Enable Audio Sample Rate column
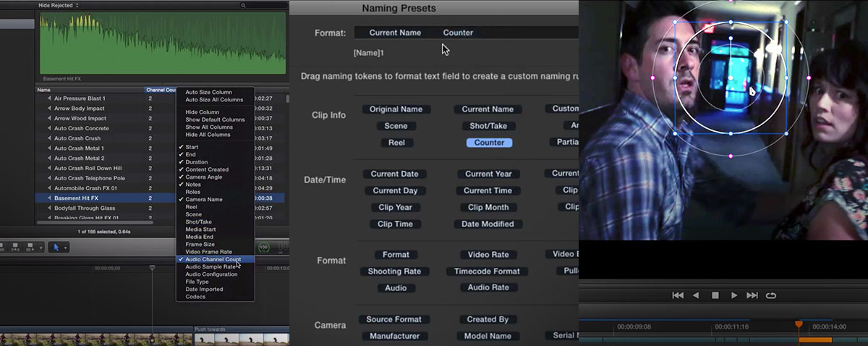 (x=211, y=266)
